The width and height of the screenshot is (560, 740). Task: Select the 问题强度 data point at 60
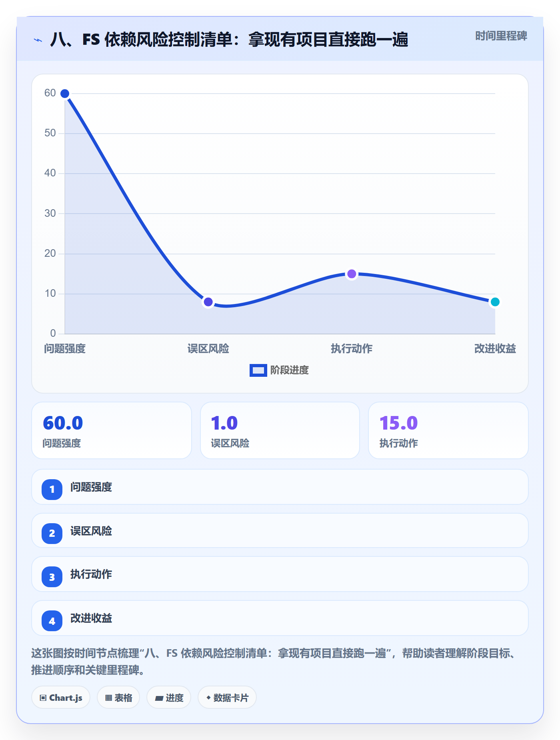click(65, 94)
